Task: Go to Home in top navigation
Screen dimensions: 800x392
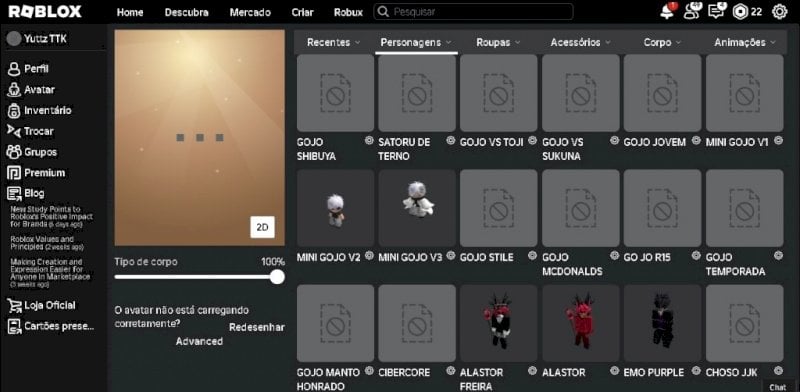Action: coord(130,12)
